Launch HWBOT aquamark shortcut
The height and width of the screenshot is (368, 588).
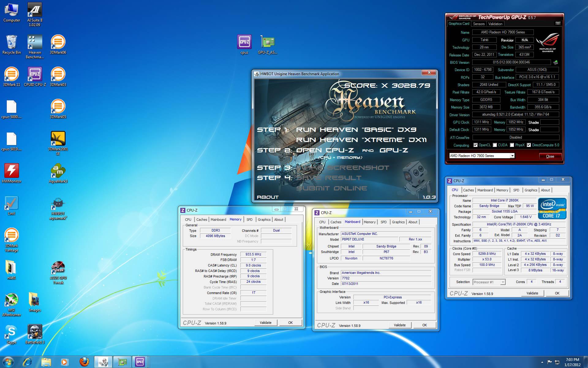[x=58, y=209]
